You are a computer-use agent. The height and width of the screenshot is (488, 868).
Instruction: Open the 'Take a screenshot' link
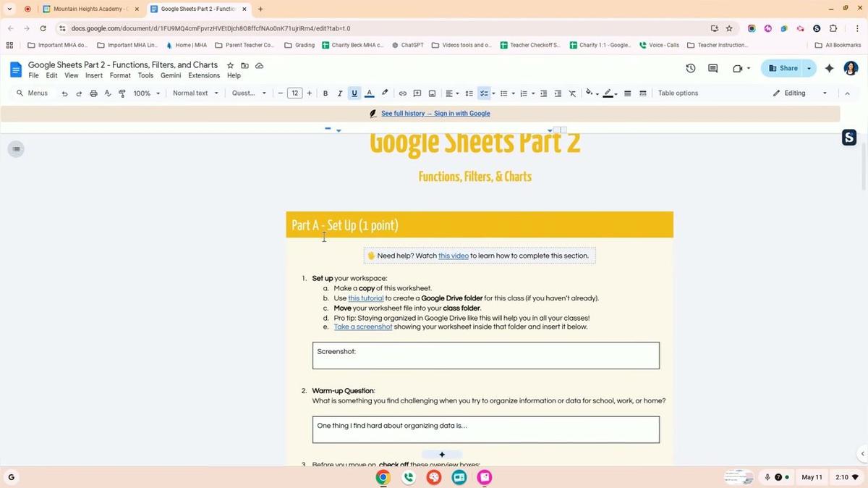pyautogui.click(x=363, y=327)
